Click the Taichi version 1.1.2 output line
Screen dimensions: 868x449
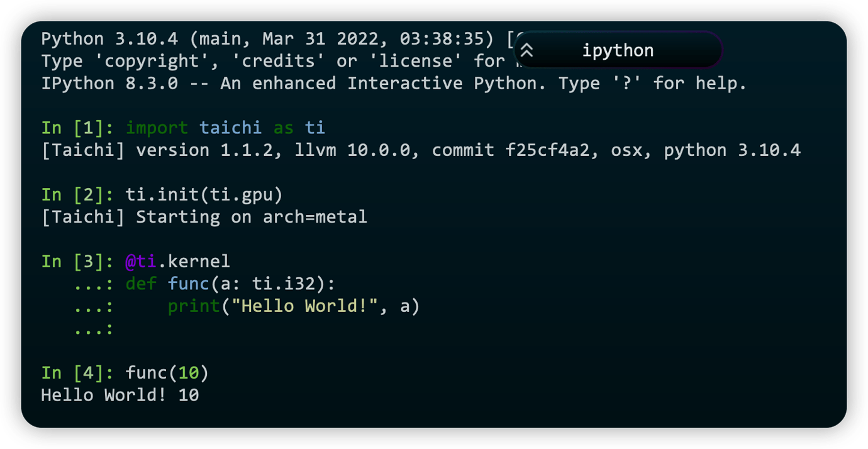[420, 150]
